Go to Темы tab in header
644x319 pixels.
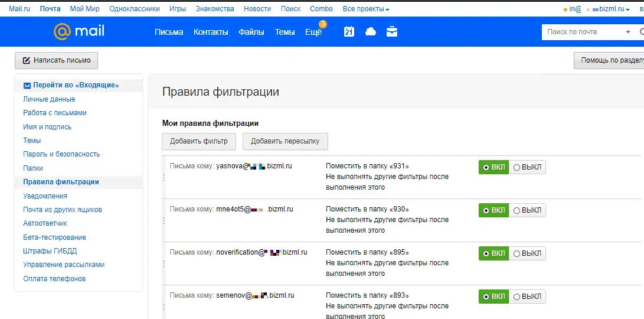pyautogui.click(x=285, y=32)
